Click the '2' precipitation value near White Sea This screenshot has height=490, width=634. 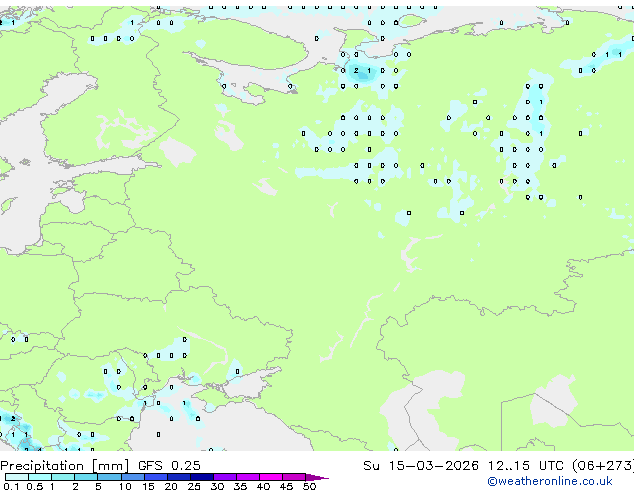356,70
